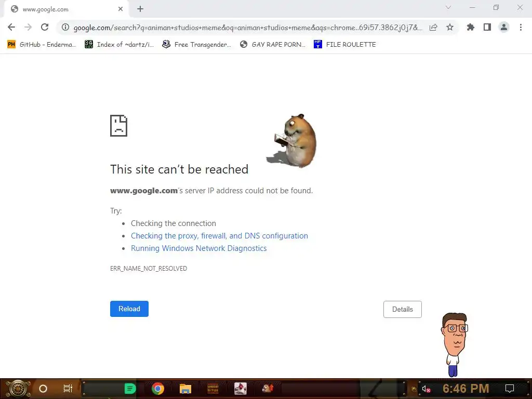Go back to the previous page
The image size is (532, 399).
click(x=11, y=27)
